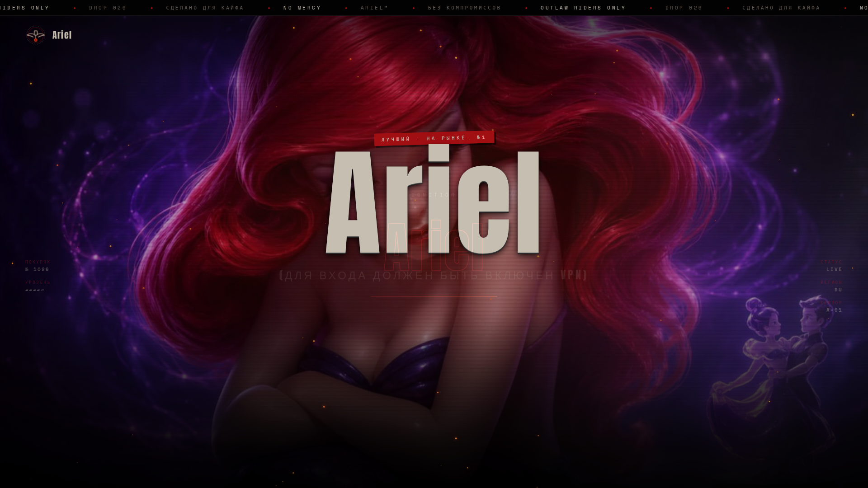Click the 'СТАТУС' label on the right
Screen dimensions: 868x488
pos(831,262)
